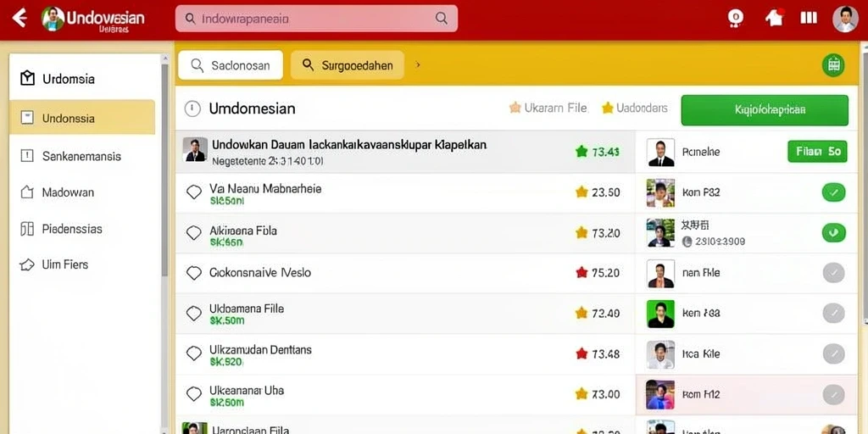Screen dimensions: 868x434
Task: Click the magnifier at right of search bar
Action: [441, 19]
